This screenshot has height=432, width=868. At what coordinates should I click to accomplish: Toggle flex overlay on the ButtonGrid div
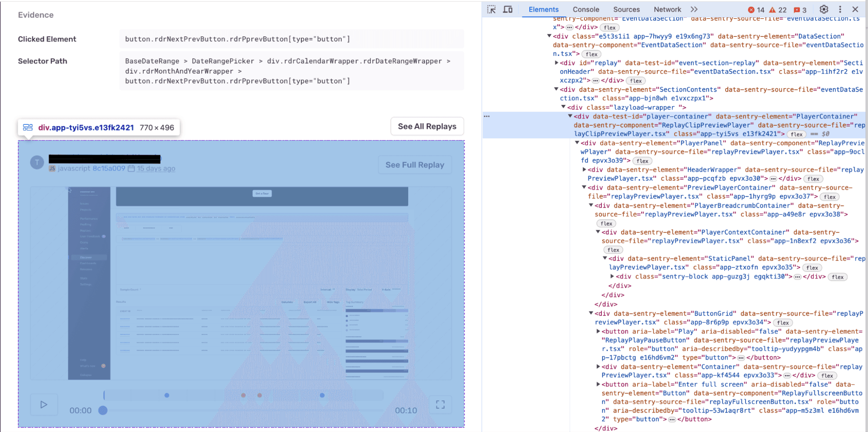783,322
